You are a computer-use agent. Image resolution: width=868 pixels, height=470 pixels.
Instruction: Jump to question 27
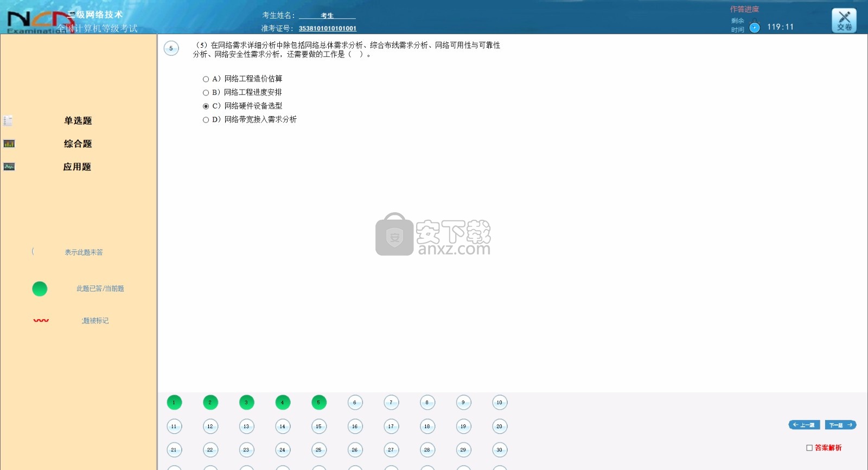[x=391, y=449]
